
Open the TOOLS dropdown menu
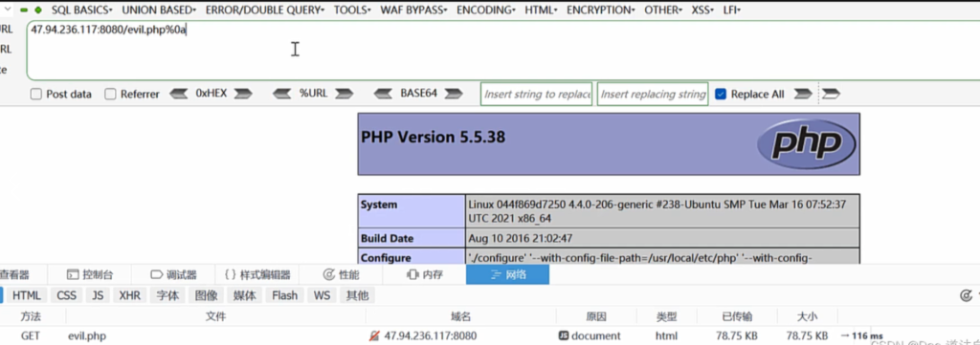pos(352,10)
